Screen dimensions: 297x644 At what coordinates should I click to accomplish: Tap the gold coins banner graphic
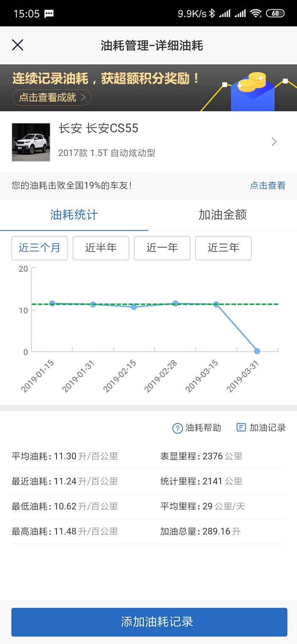252,90
